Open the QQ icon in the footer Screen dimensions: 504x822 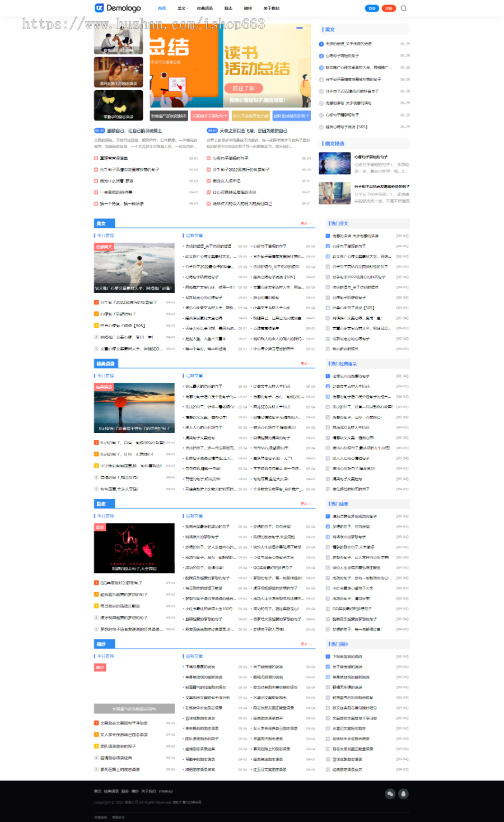pyautogui.click(x=403, y=793)
